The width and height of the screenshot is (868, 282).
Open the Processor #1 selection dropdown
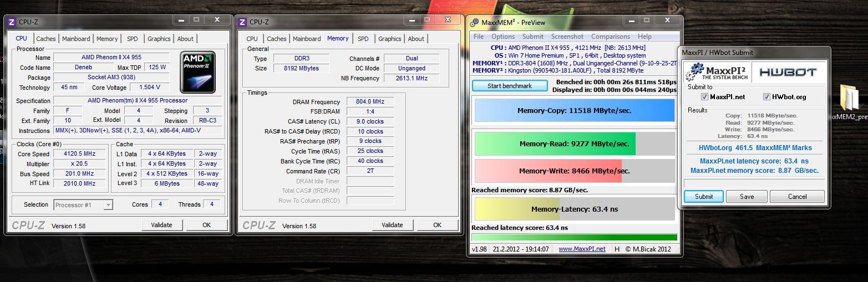tap(83, 205)
